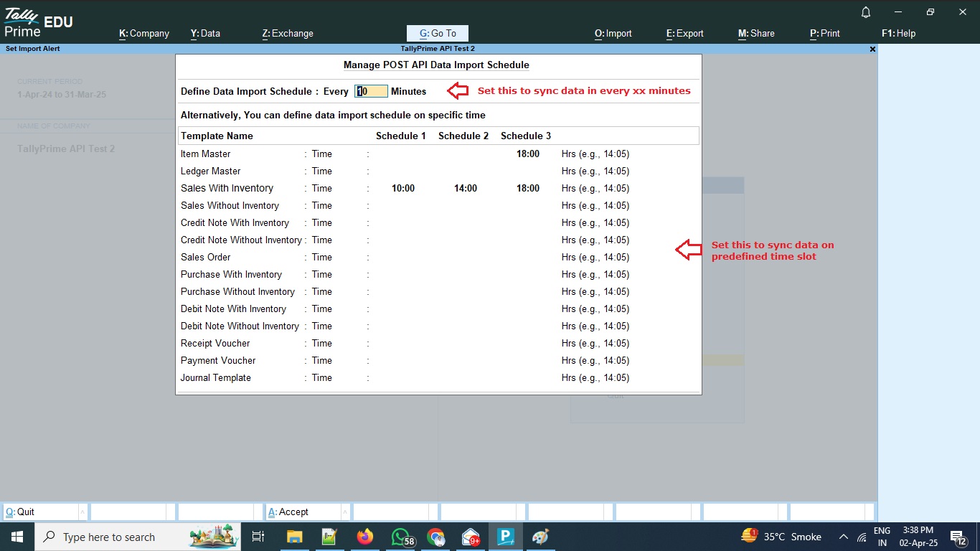Image resolution: width=980 pixels, height=551 pixels.
Task: Open the K: Company menu
Action: [144, 33]
